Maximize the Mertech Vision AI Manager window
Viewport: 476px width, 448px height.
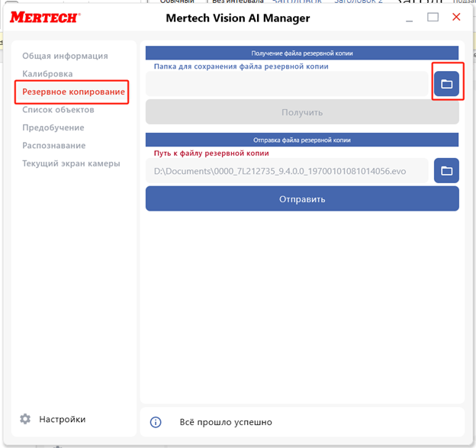433,18
